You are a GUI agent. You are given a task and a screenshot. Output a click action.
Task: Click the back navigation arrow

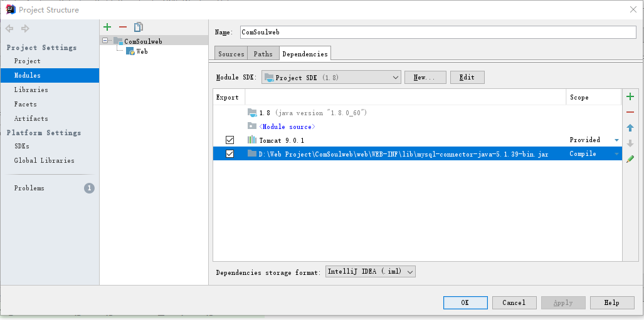[x=9, y=28]
